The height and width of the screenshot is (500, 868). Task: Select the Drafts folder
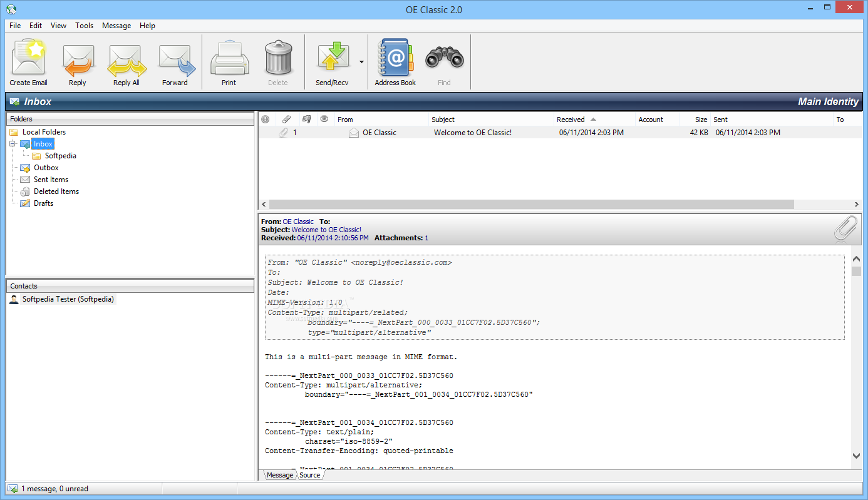click(x=43, y=203)
